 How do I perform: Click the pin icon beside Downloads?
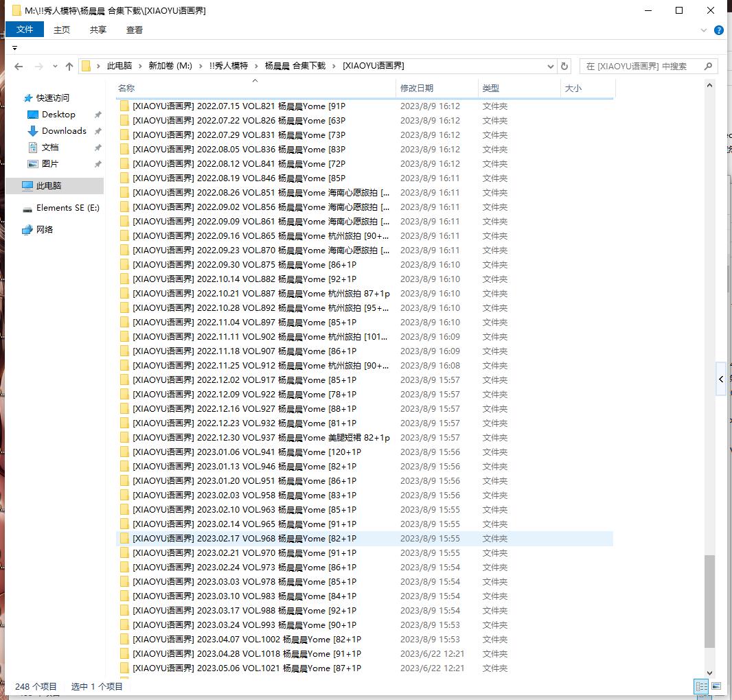(x=98, y=131)
